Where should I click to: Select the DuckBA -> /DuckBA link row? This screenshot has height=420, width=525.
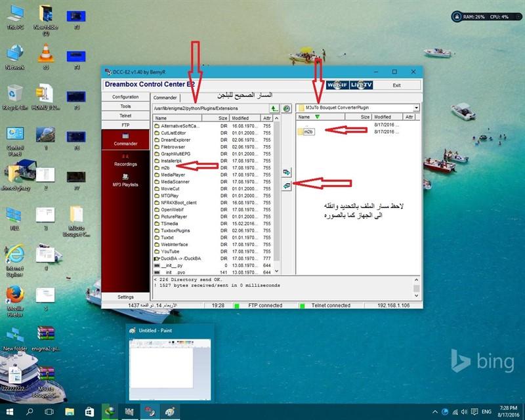[213, 259]
